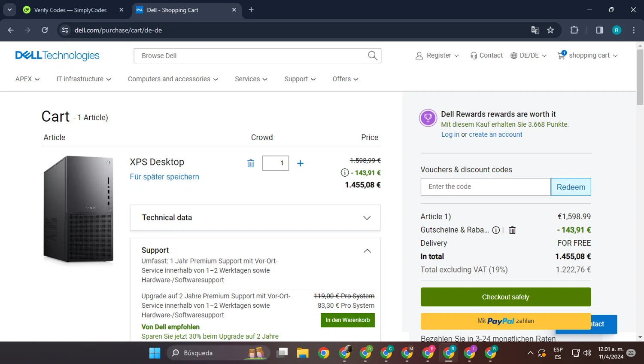Click the XPS Desktop product title
This screenshot has width=644, height=364.
tap(157, 162)
